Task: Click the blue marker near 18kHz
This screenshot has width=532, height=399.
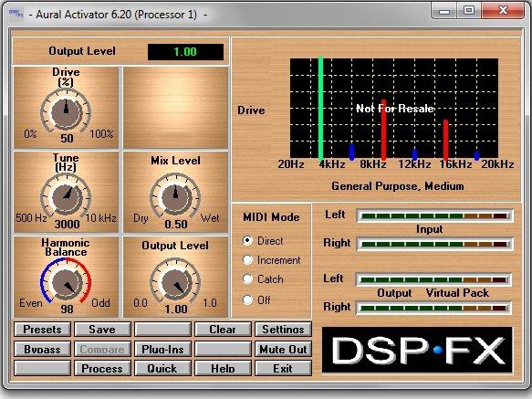Action: 476,155
